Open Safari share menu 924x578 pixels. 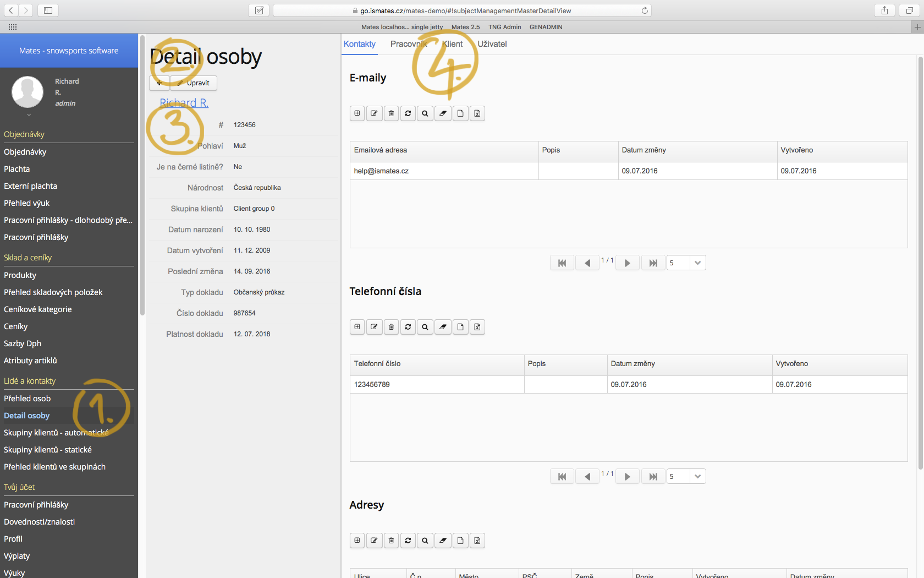884,10
